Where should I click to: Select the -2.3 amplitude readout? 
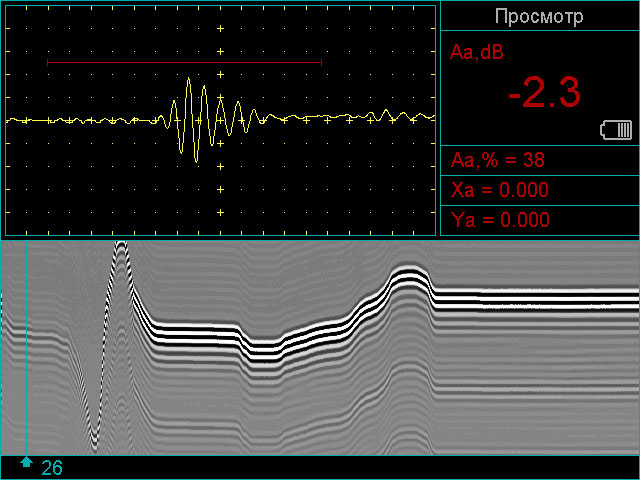543,94
